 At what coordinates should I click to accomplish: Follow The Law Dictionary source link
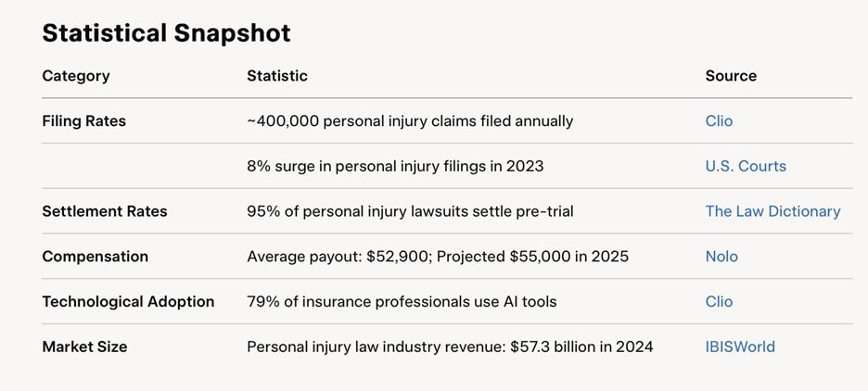coord(772,211)
